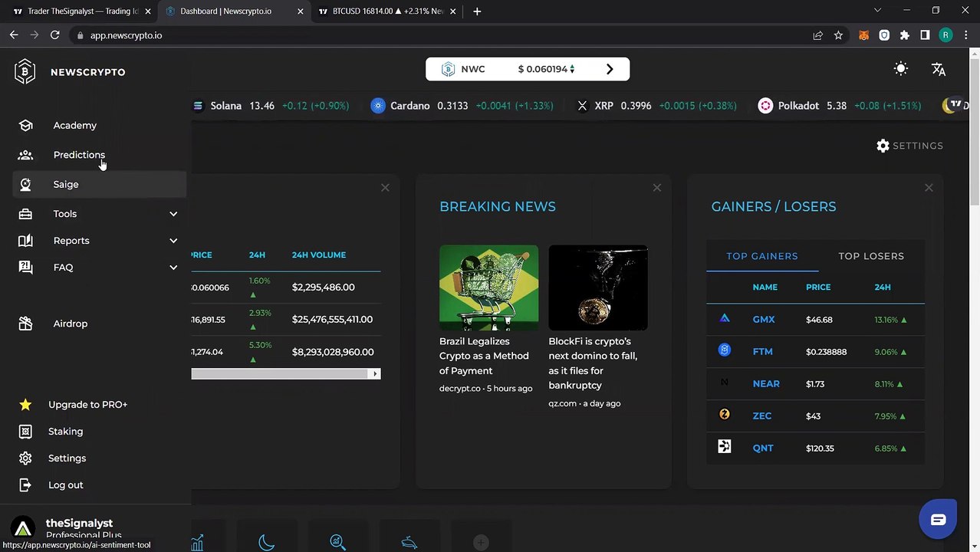The image size is (980, 552).
Task: Expand the FAQ submenu chevron
Action: point(173,268)
